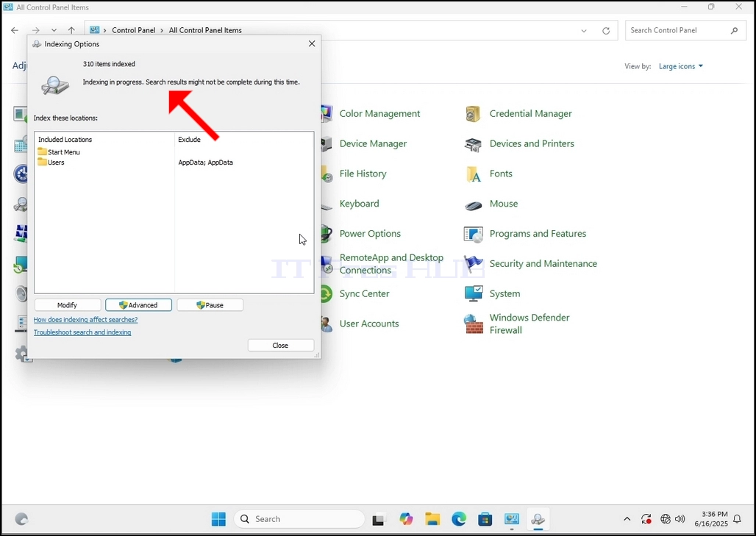Open File Explorer from taskbar
The height and width of the screenshot is (536, 756).
point(432,519)
